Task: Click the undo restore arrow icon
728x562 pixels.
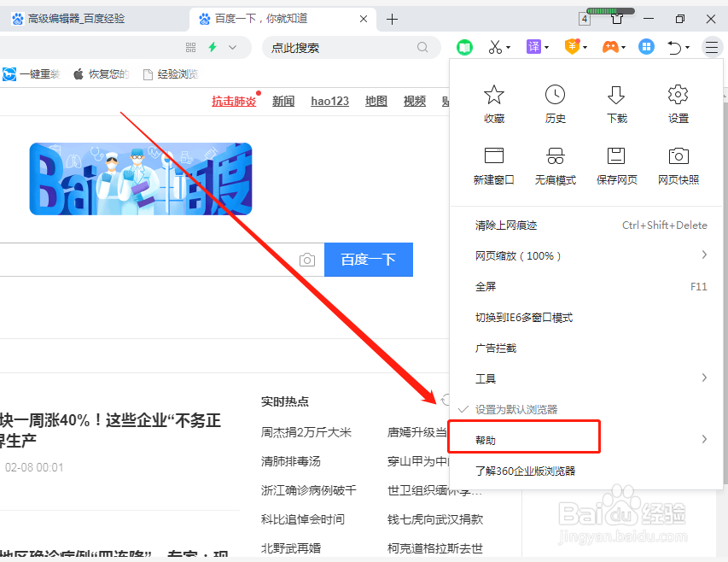Action: 674,47
